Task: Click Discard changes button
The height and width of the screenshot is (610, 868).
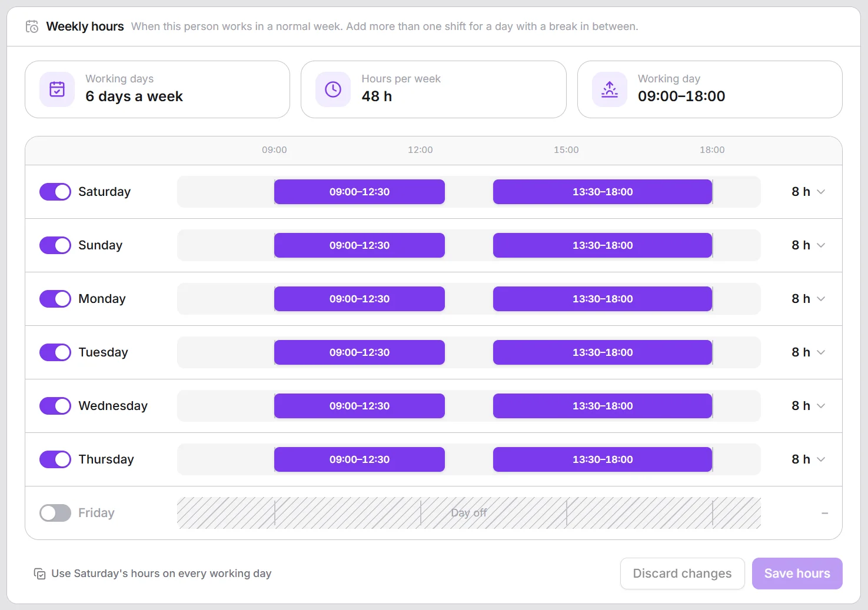Action: [682, 574]
